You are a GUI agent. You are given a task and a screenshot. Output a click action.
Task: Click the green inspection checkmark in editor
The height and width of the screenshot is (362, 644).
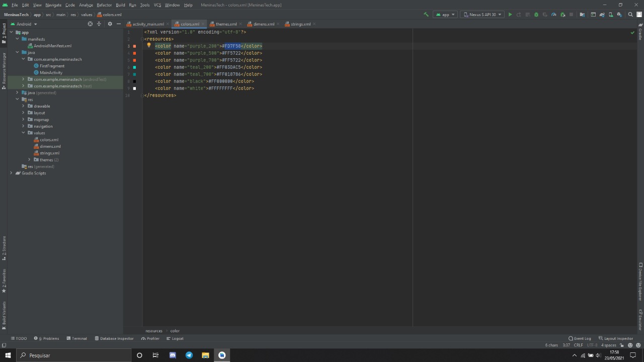pyautogui.click(x=632, y=33)
